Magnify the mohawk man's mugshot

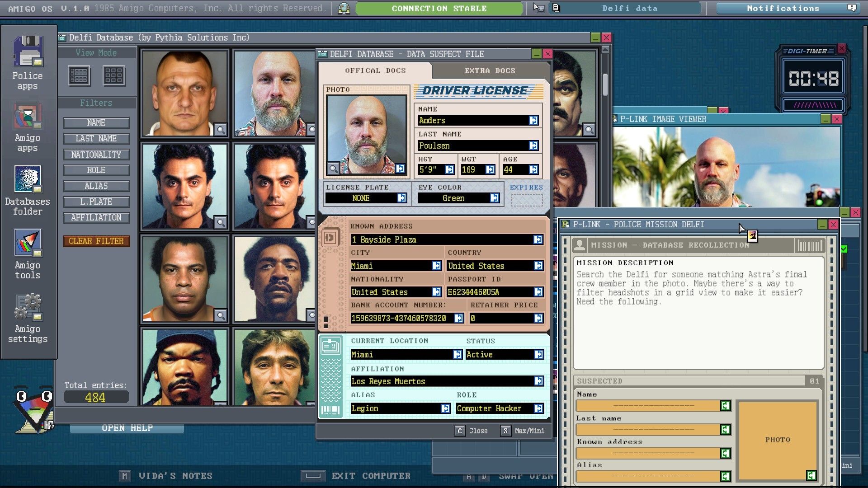[x=220, y=130]
